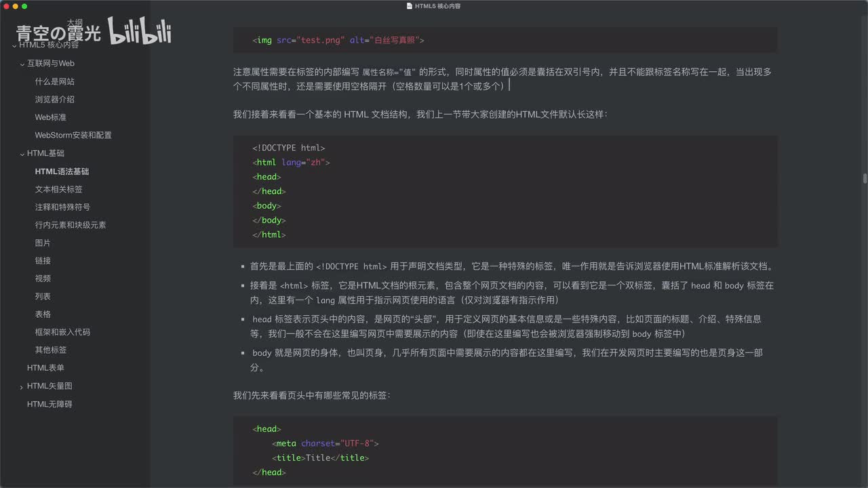Collapse the 互联网与Web section chevron
Viewport: 868px width, 488px height.
(x=22, y=64)
